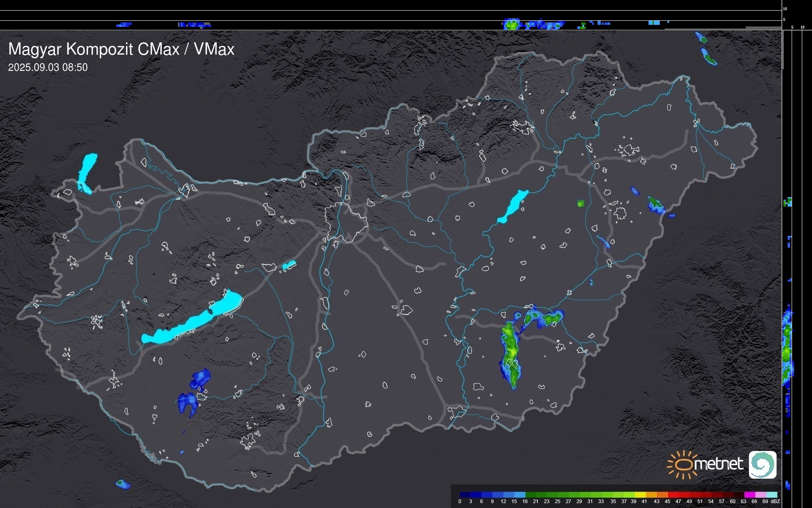Click the grey horizontal bar above the map
The image size is (812, 508).
coord(763,28)
